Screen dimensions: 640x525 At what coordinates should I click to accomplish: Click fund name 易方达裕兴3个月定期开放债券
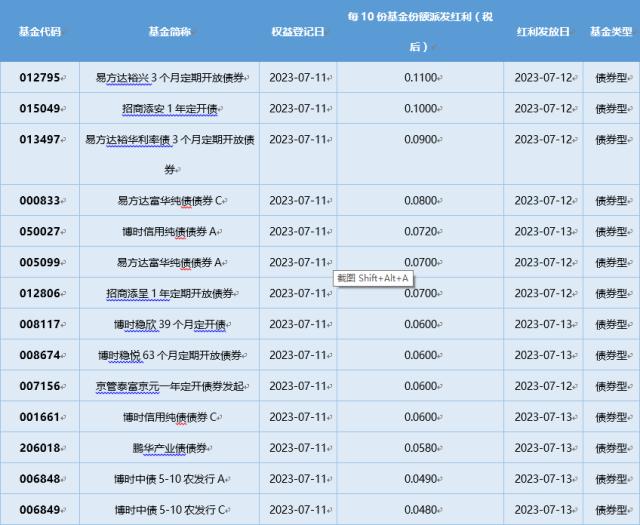[169, 78]
